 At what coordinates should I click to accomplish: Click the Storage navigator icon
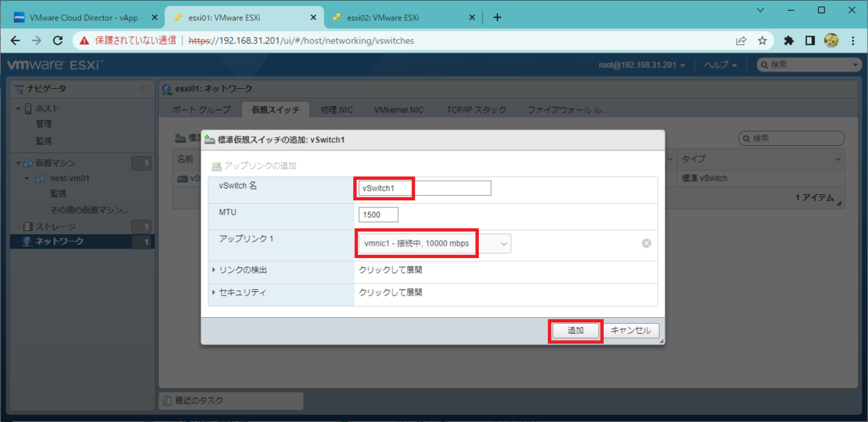[x=28, y=226]
